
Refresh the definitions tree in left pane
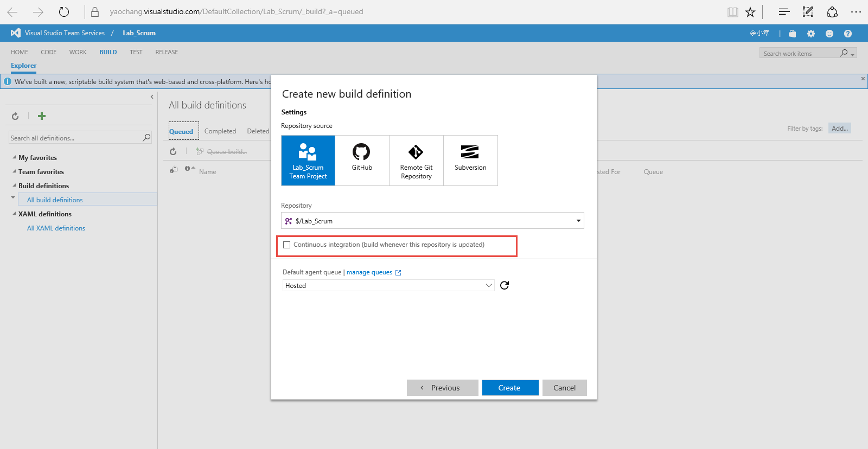[x=15, y=116]
